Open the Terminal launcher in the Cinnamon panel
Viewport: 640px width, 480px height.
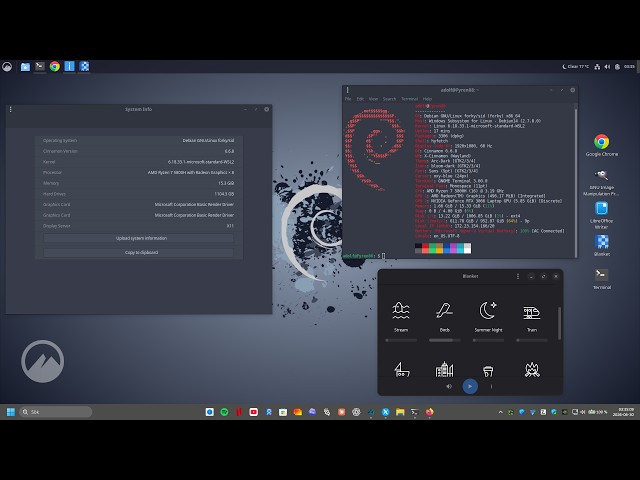coord(40,66)
